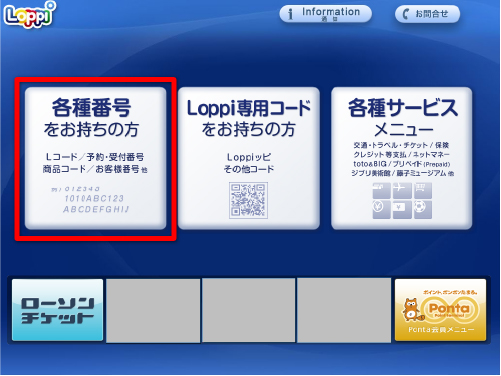Tap the soccer ball toto icon
Image resolution: width=501 pixels, height=376 pixels.
pos(423,210)
